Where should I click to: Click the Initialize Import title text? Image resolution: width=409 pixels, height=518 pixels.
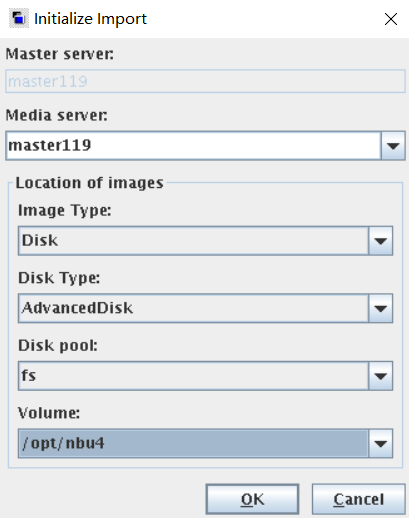click(90, 19)
